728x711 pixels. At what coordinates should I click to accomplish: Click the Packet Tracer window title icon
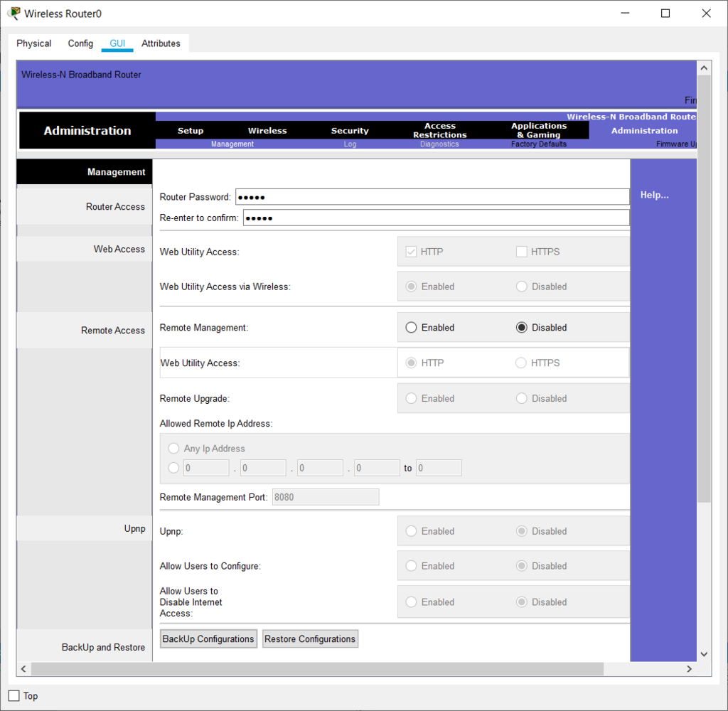point(14,14)
